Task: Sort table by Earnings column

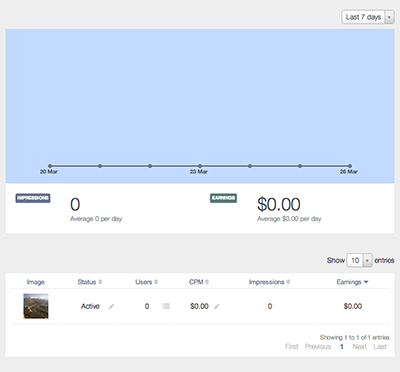Action: pos(352,282)
